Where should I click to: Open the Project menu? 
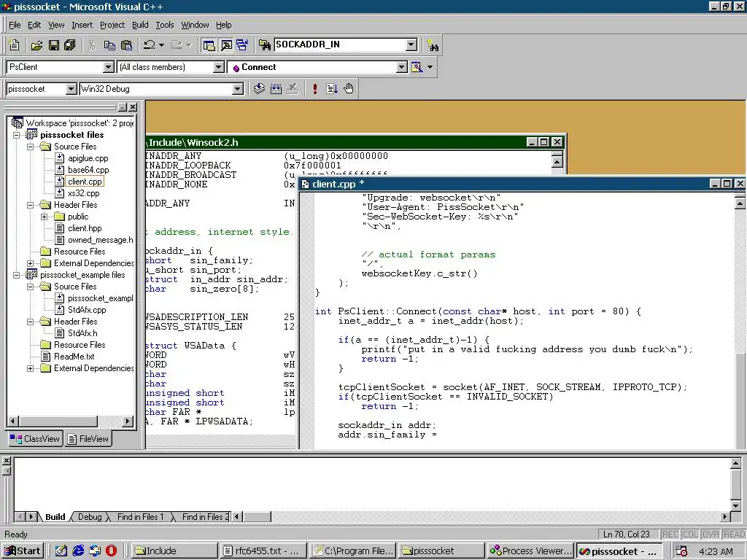112,25
